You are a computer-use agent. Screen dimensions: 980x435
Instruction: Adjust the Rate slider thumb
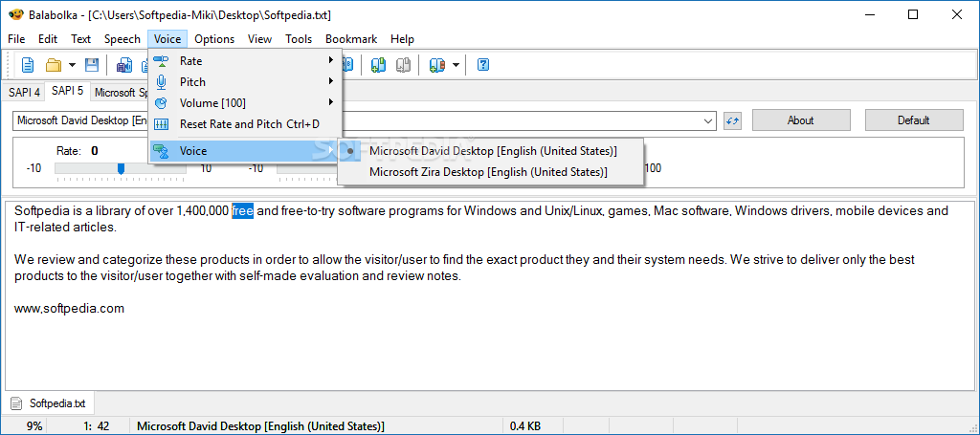(122, 168)
